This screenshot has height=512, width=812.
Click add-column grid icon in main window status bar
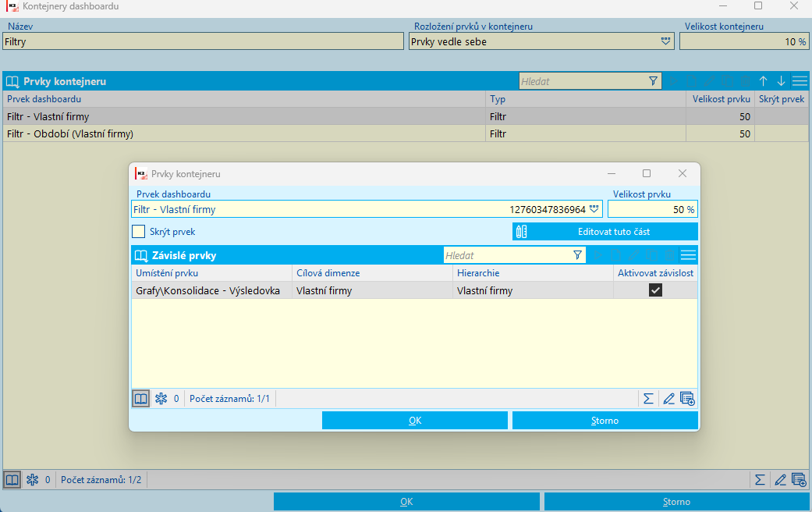pyautogui.click(x=799, y=480)
